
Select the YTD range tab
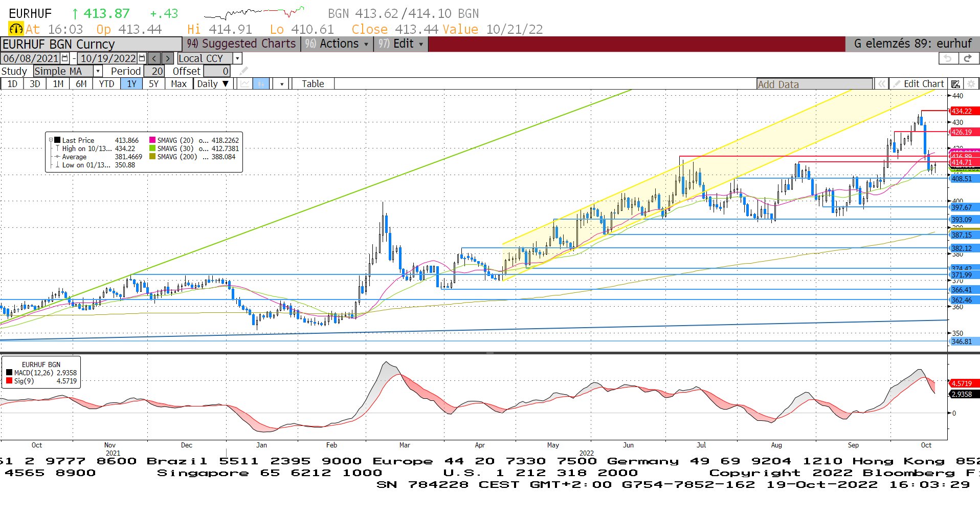106,84
